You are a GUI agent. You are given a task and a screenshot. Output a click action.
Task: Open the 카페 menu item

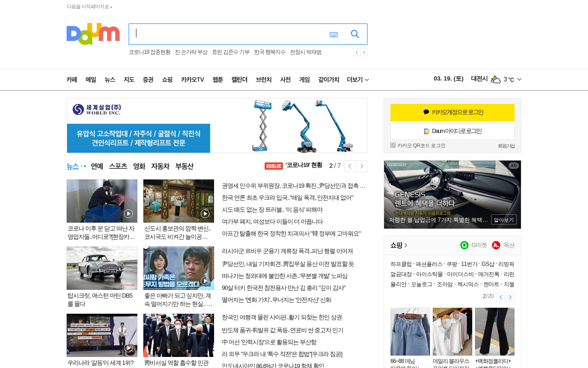point(72,80)
